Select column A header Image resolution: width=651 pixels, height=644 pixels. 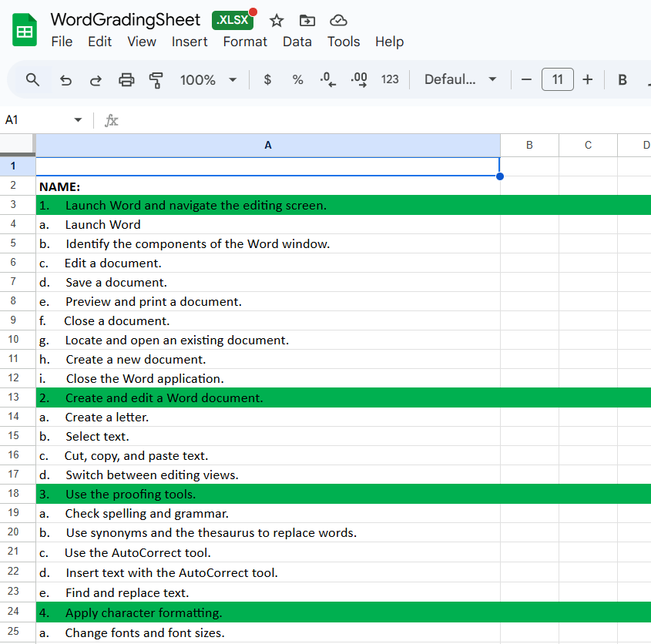pos(268,145)
